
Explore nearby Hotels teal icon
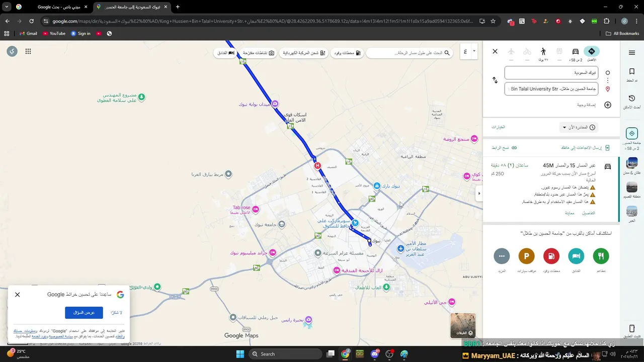(576, 256)
